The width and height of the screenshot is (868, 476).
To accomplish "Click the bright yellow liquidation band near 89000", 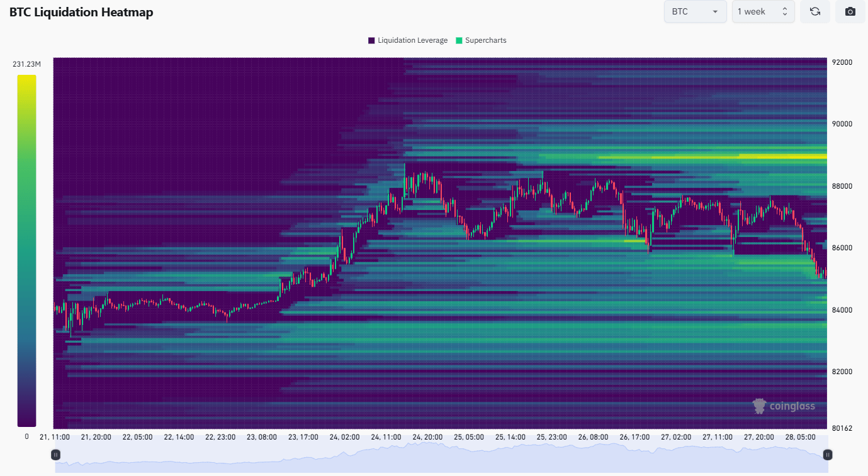I will (782, 156).
